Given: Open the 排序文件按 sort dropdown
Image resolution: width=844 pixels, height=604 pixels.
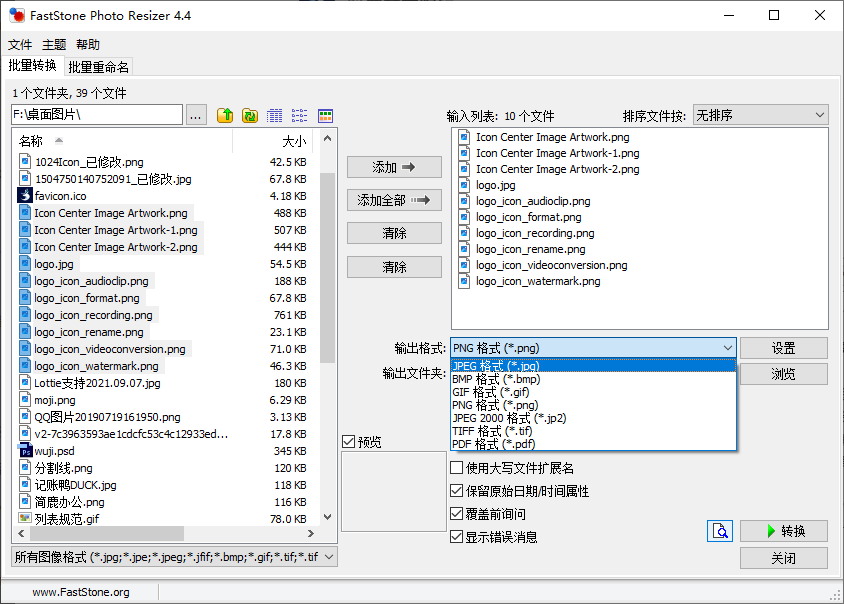Looking at the screenshot, I should click(x=760, y=116).
